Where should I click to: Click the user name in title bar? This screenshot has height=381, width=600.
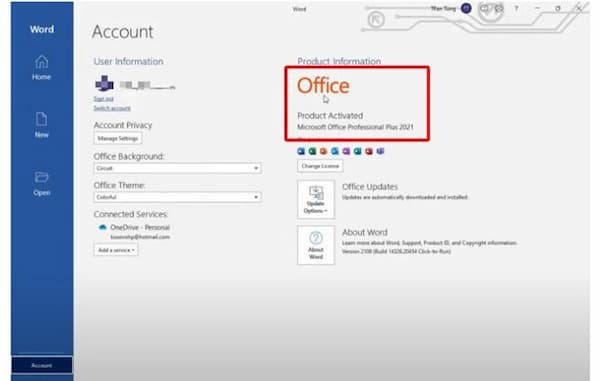click(x=443, y=8)
